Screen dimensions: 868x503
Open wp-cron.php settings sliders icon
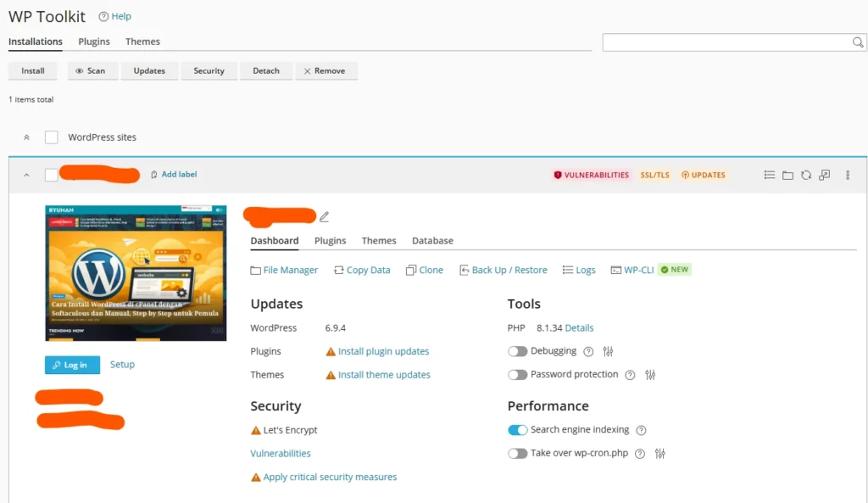click(659, 454)
